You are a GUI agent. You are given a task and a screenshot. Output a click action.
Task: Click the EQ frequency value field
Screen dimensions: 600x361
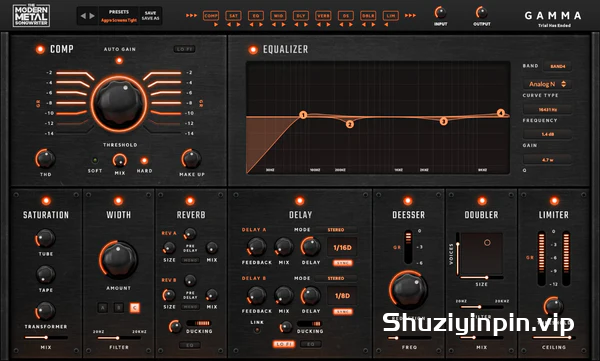547,109
